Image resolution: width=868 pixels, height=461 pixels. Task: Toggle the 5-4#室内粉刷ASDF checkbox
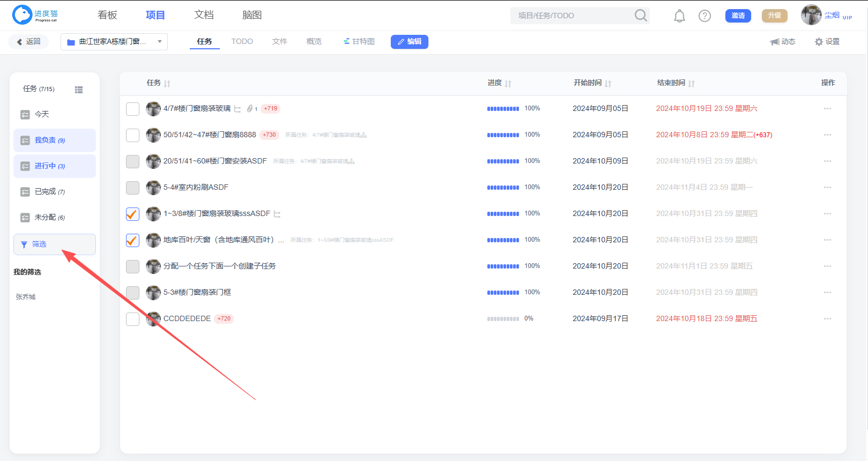click(x=132, y=188)
